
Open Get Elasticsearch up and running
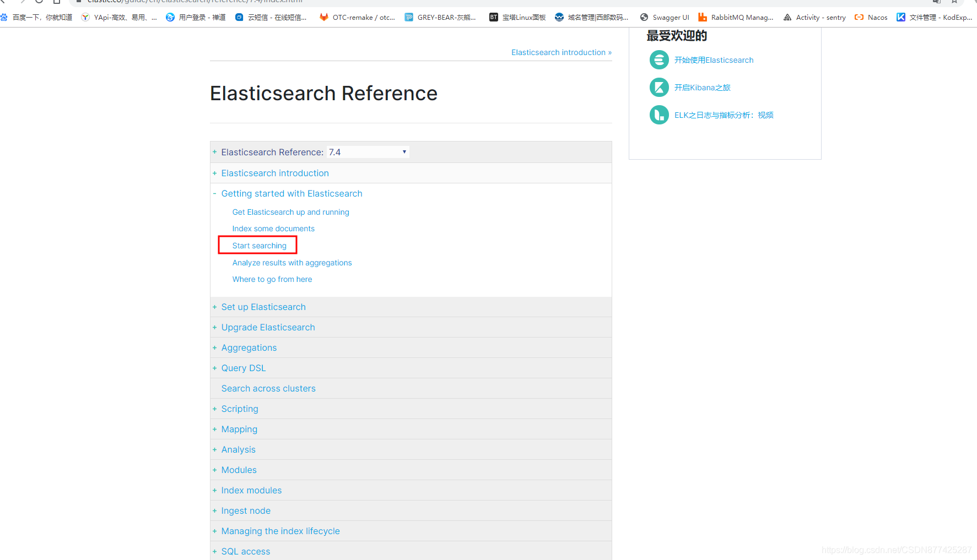(x=291, y=212)
